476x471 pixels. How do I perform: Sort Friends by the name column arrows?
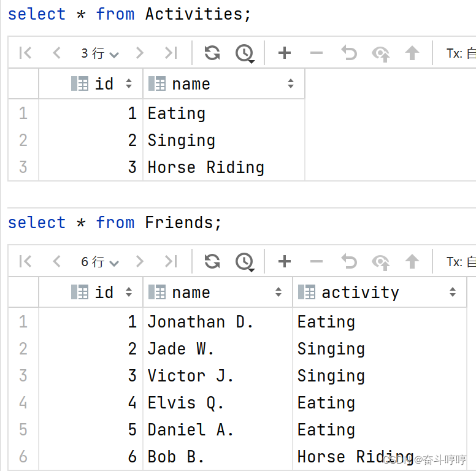coord(278,293)
